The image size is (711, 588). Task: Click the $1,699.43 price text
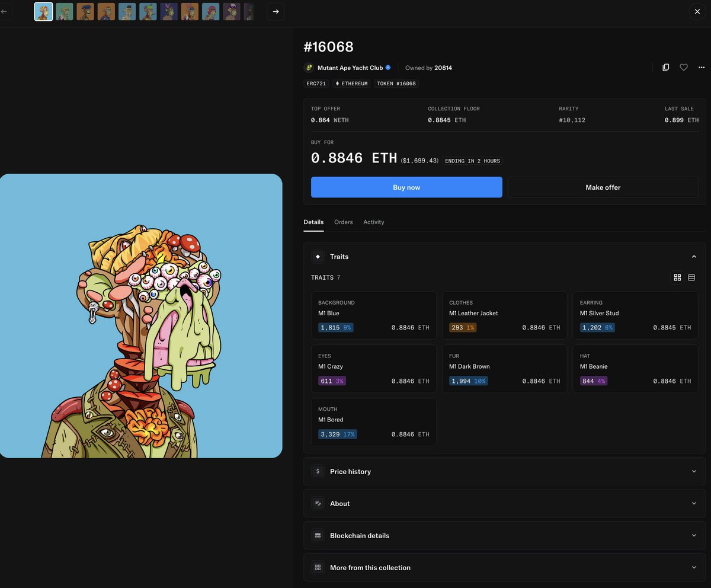(x=419, y=161)
